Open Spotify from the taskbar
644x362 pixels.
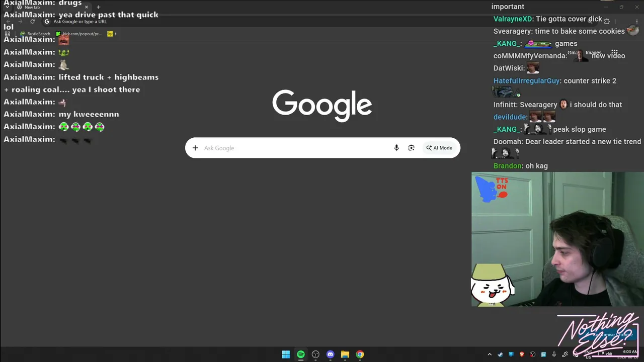click(301, 354)
